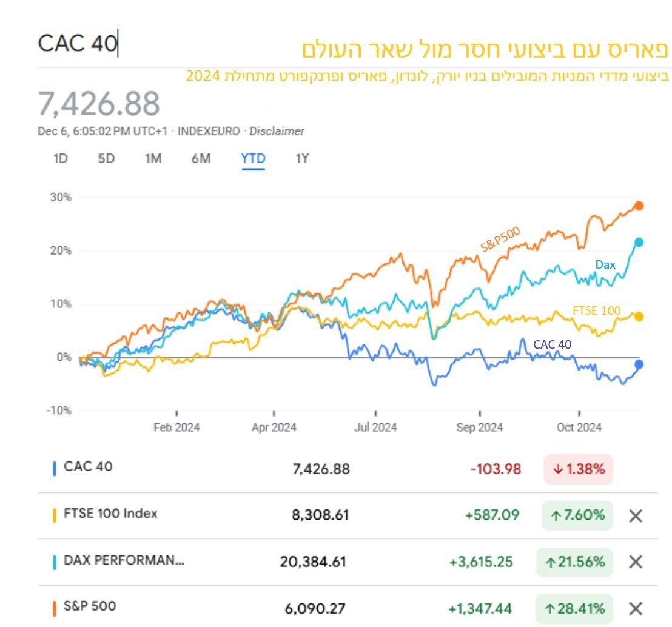Select the 6M time range
The height and width of the screenshot is (627, 672).
pyautogui.click(x=201, y=159)
